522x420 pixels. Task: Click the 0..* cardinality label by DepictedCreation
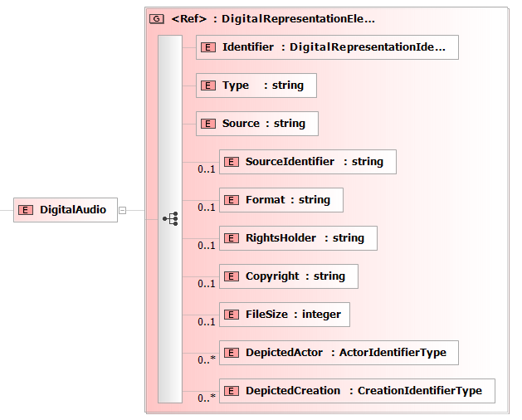(207, 398)
